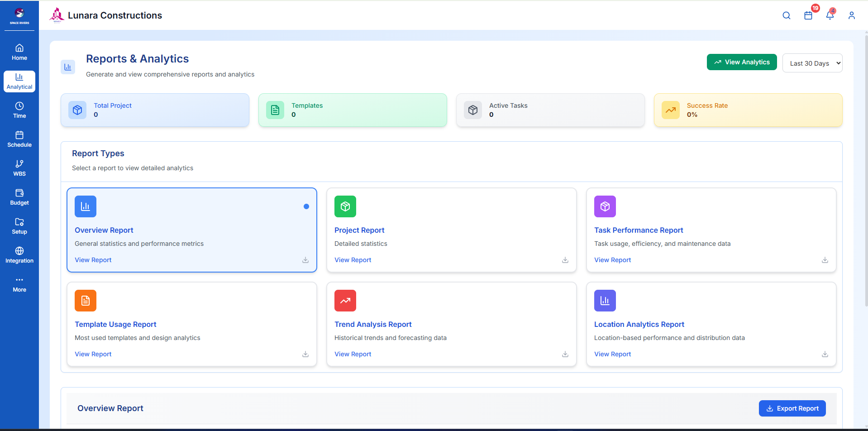The image size is (868, 431).
Task: Select the Template Usage Report card
Action: pyautogui.click(x=191, y=324)
